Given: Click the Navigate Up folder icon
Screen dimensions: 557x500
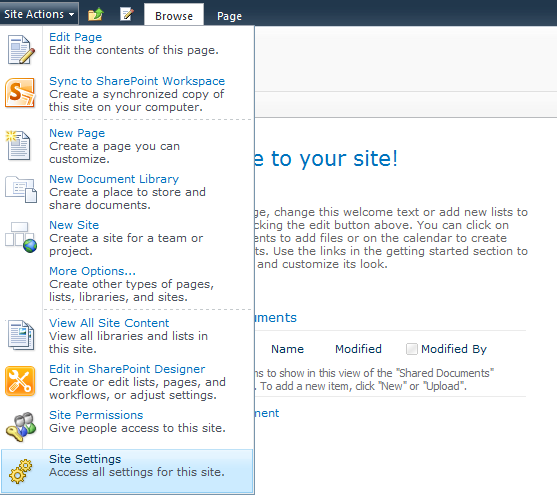Looking at the screenshot, I should click(x=95, y=15).
